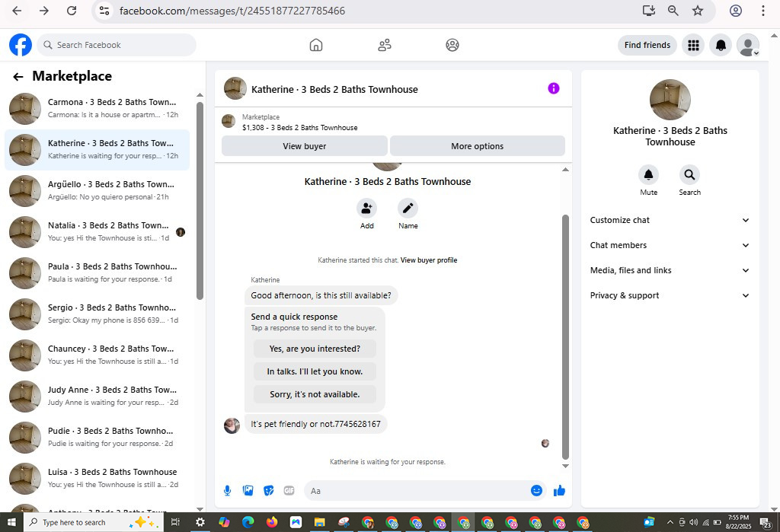Click the chat messages scrollbar
This screenshot has height=532, width=780.
(x=565, y=337)
